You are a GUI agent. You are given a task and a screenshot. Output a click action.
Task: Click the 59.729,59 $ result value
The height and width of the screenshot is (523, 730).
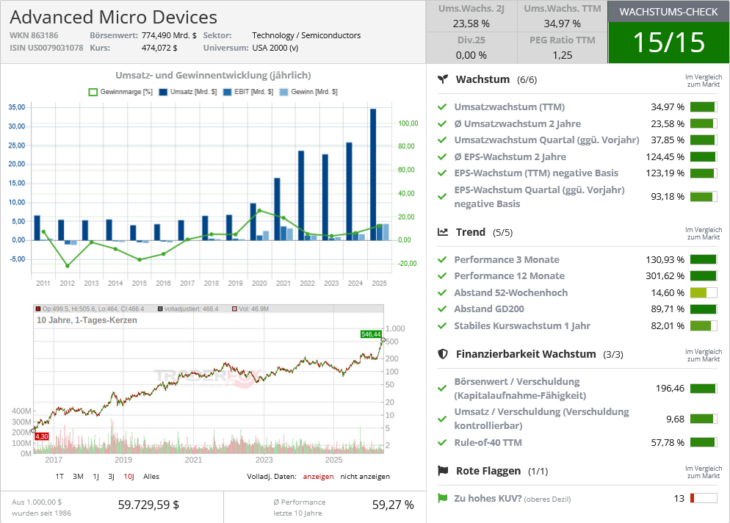(149, 505)
